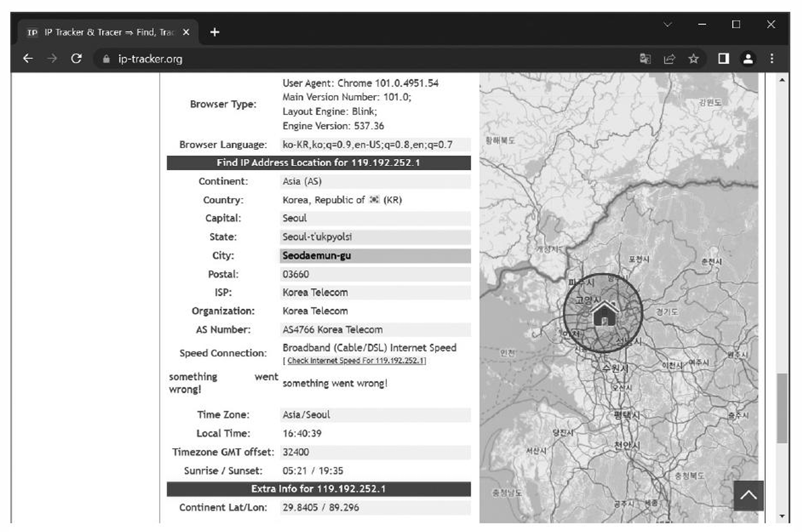Toggle the browser side panel
Viewport: 802px width, 532px height.
(x=723, y=59)
